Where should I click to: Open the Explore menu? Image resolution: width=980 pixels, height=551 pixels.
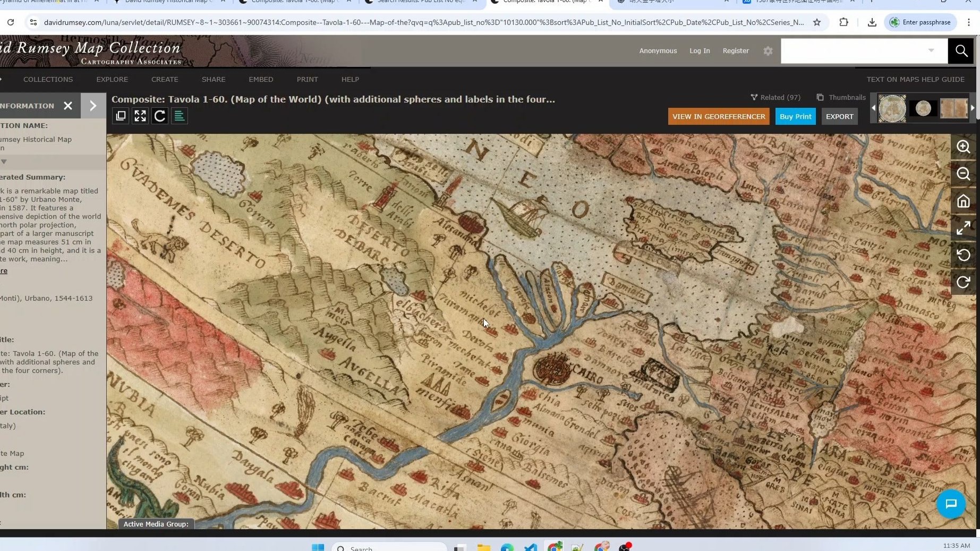tap(112, 79)
